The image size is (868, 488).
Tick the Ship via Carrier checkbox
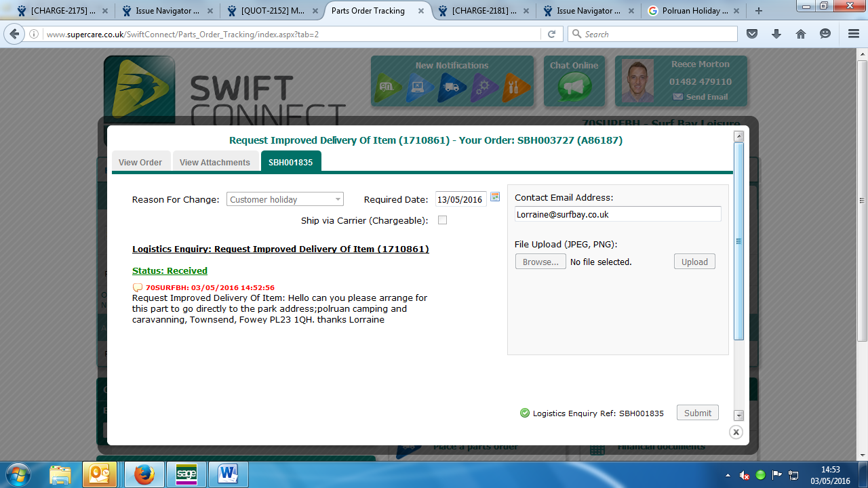coord(442,220)
